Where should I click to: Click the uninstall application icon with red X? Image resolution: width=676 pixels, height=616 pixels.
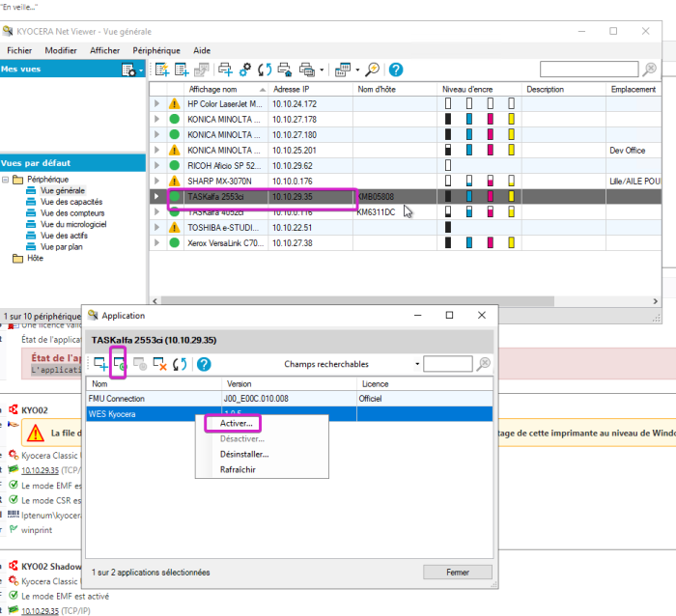160,364
